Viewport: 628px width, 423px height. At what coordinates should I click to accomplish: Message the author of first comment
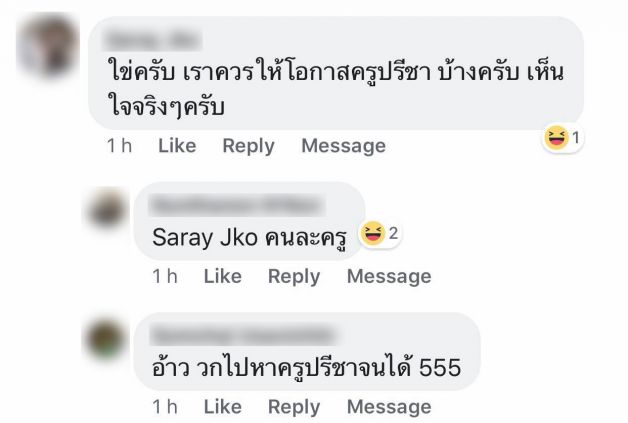click(343, 146)
